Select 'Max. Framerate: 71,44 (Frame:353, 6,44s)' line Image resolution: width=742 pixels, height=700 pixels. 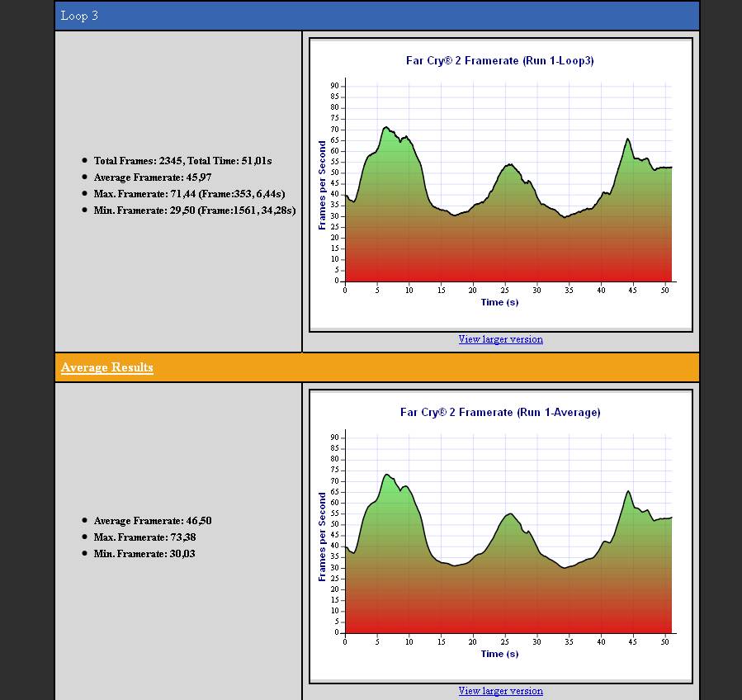click(x=189, y=194)
